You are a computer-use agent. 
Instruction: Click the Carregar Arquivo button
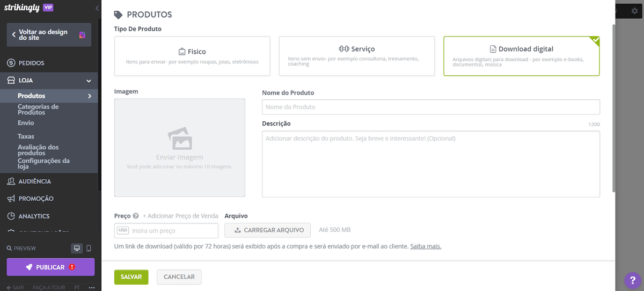(268, 230)
